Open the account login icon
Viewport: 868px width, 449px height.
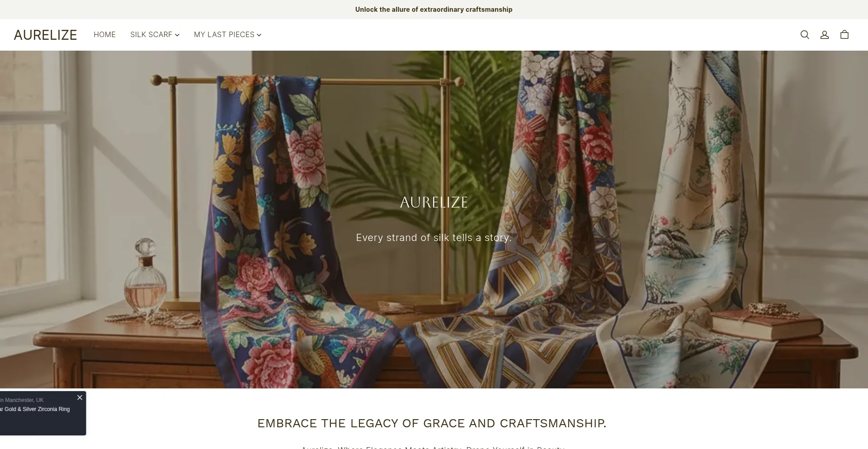pyautogui.click(x=825, y=35)
